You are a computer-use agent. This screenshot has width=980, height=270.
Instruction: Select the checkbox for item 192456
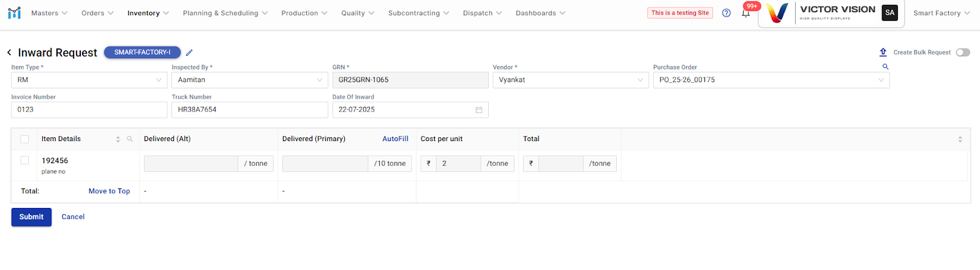point(24,160)
